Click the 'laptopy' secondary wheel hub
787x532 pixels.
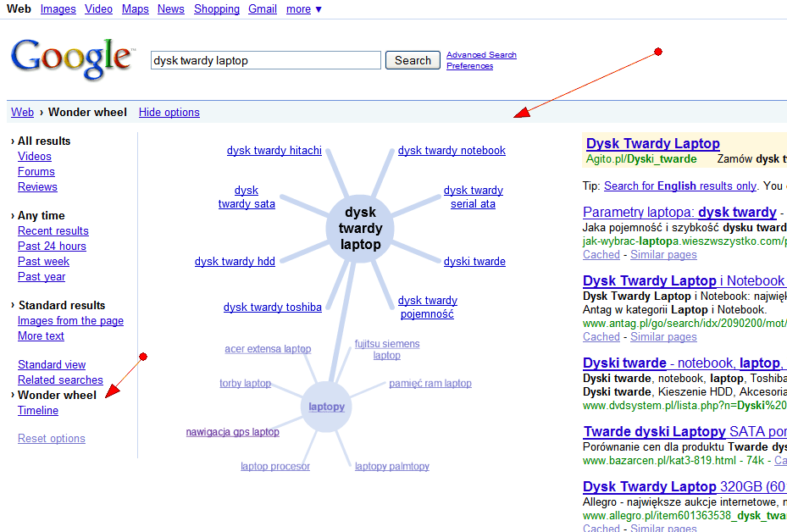point(326,407)
